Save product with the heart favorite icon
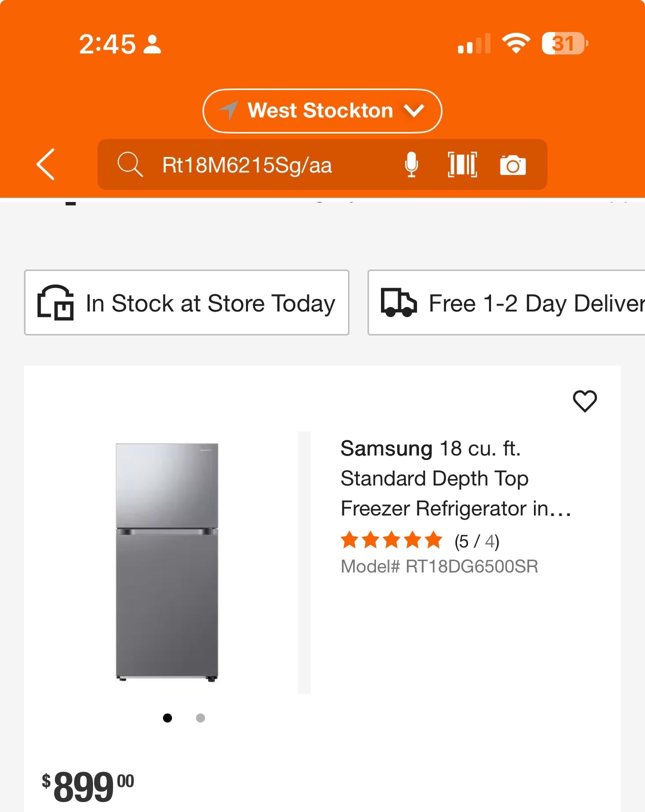 coord(584,401)
